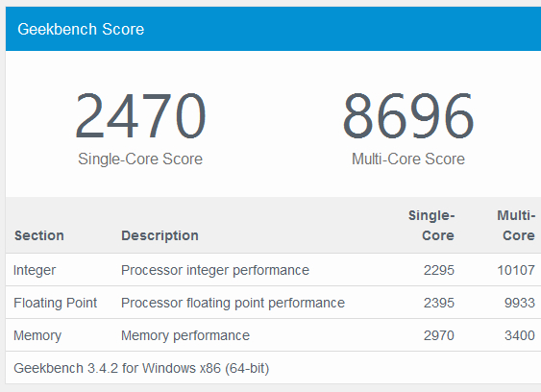The height and width of the screenshot is (392, 541).
Task: Click Memory single-core value 2970
Action: coord(439,335)
